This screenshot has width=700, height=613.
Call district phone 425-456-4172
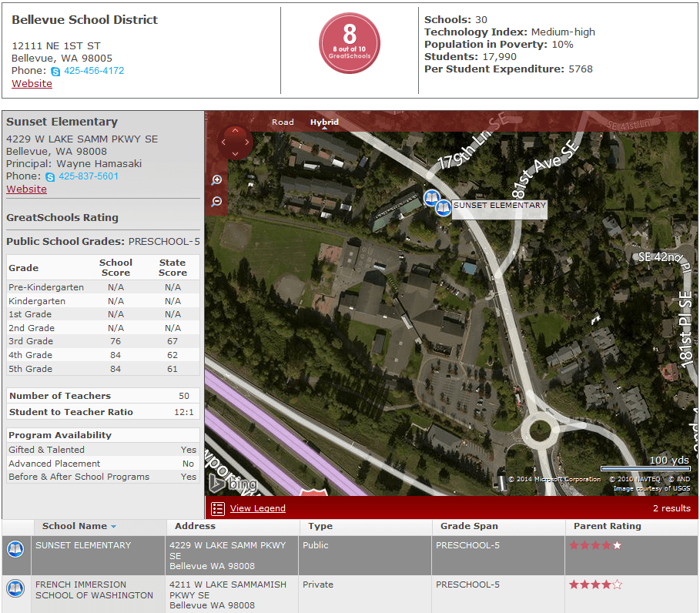click(94, 71)
